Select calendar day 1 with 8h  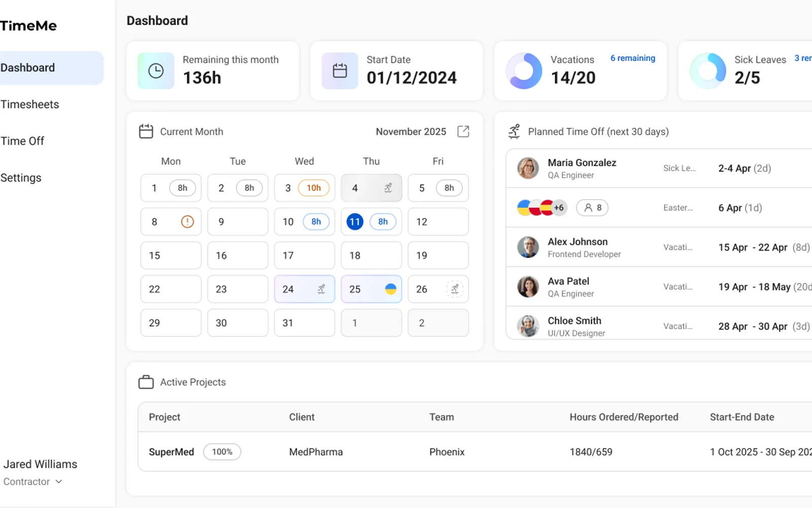(171, 188)
